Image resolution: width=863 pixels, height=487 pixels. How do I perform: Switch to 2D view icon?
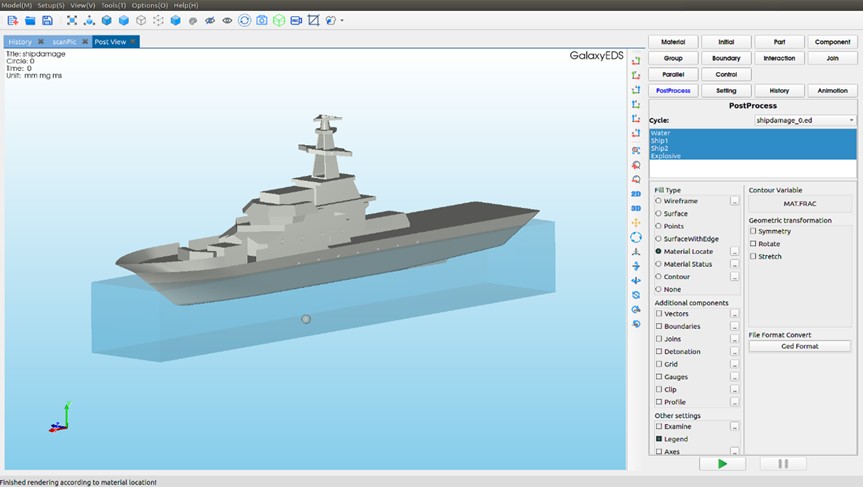pyautogui.click(x=636, y=193)
